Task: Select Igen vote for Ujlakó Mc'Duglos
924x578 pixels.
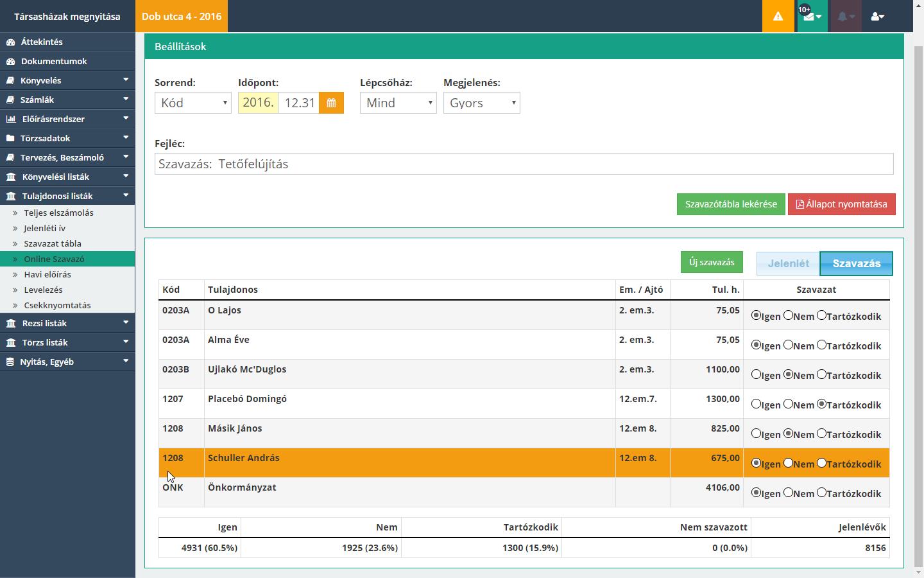Action: pos(756,374)
